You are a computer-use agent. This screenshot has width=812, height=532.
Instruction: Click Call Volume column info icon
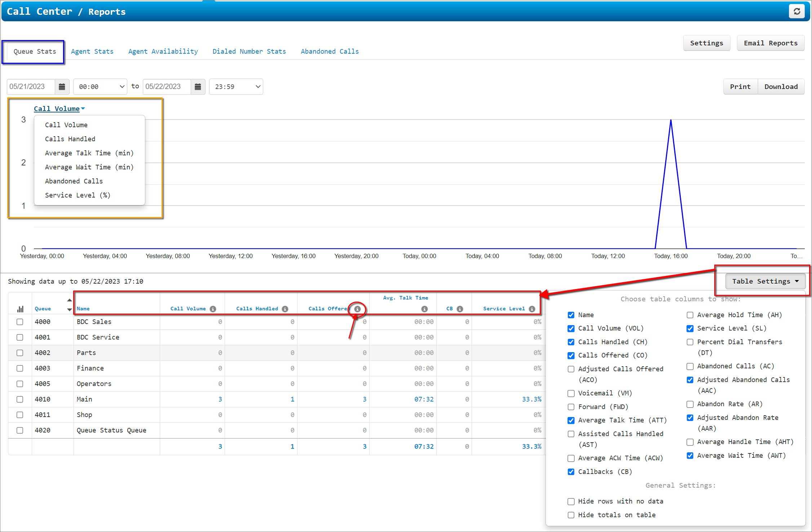pos(213,309)
